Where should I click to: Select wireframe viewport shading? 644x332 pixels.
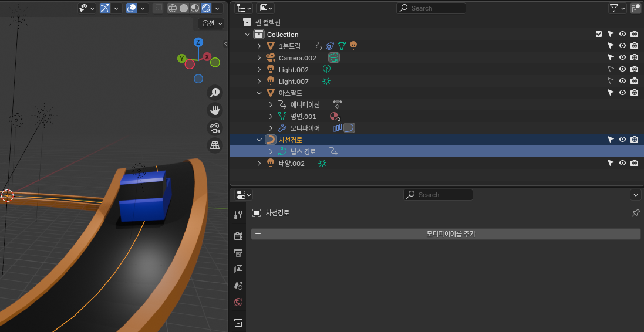[173, 8]
